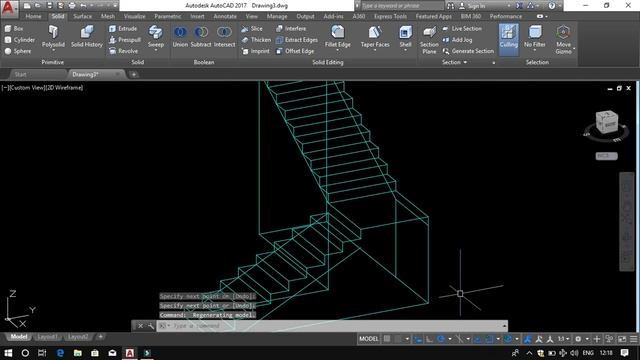Image resolution: width=640 pixels, height=360 pixels.
Task: Open the Fillet Edge dropdown arrow
Action: [x=338, y=50]
